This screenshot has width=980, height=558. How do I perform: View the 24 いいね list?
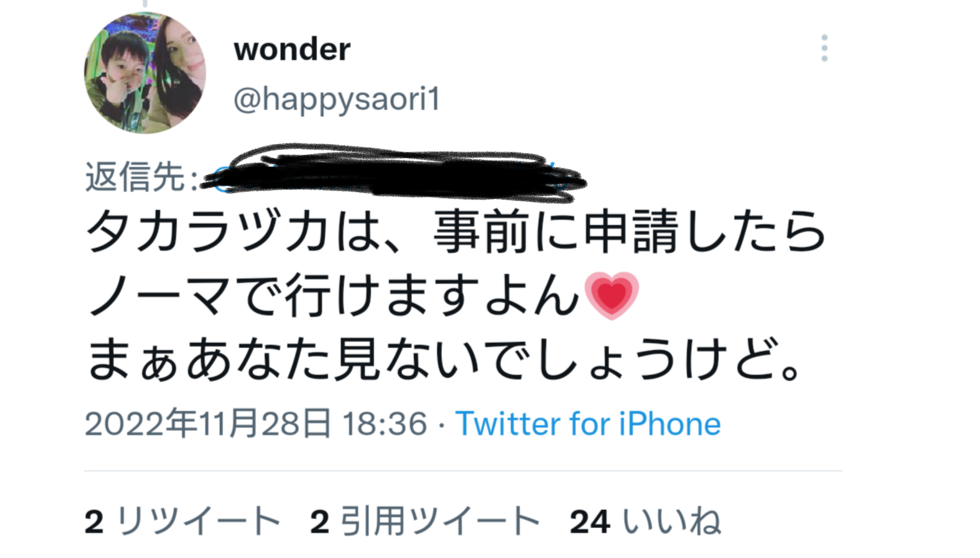click(x=645, y=521)
